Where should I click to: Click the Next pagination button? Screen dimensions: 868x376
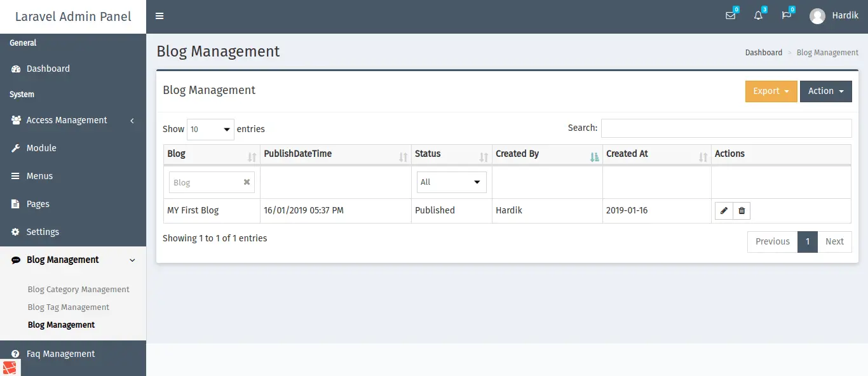[834, 242]
